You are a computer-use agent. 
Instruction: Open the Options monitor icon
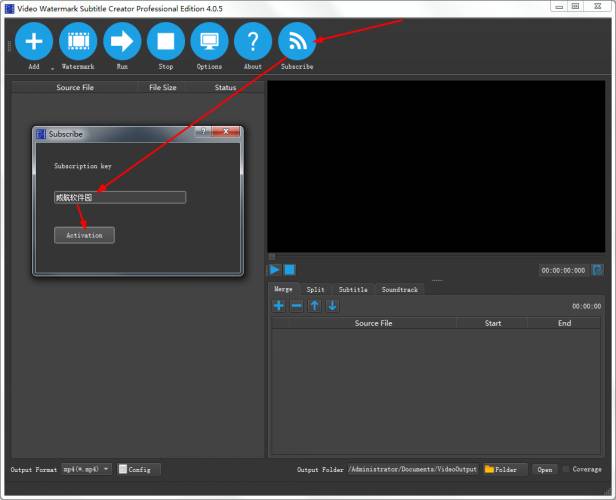(x=209, y=41)
